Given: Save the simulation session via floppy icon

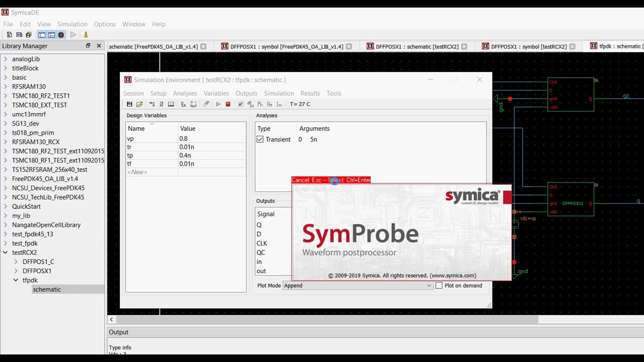Looking at the screenshot, I should pos(129,104).
